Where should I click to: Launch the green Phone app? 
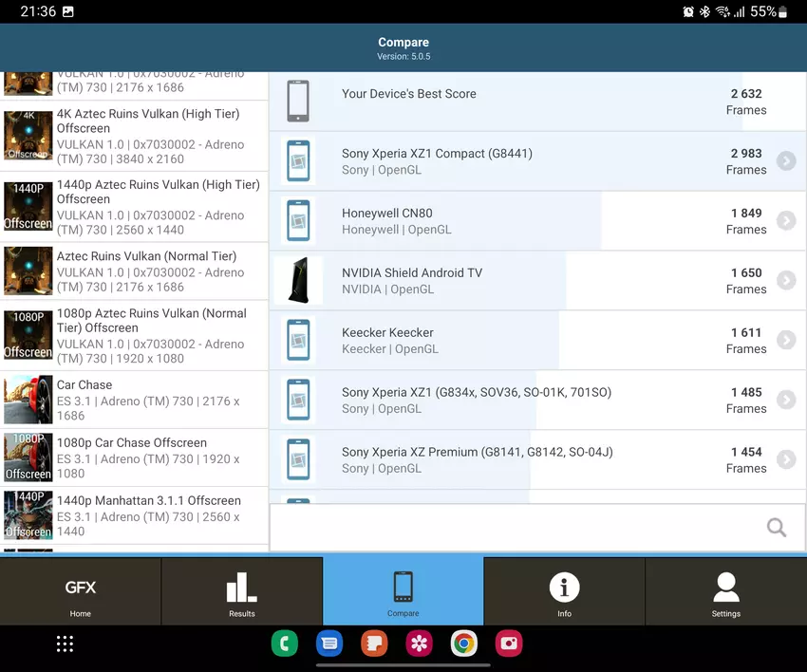pos(284,644)
